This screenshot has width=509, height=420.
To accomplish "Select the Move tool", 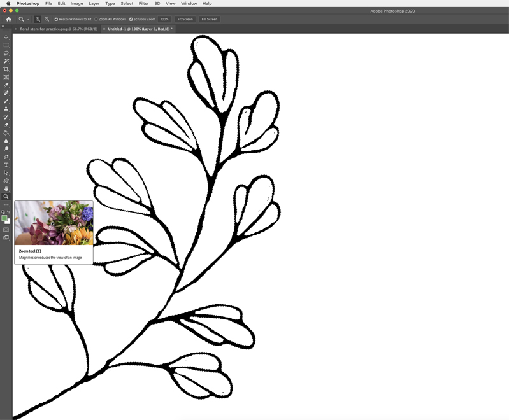I will click(6, 38).
